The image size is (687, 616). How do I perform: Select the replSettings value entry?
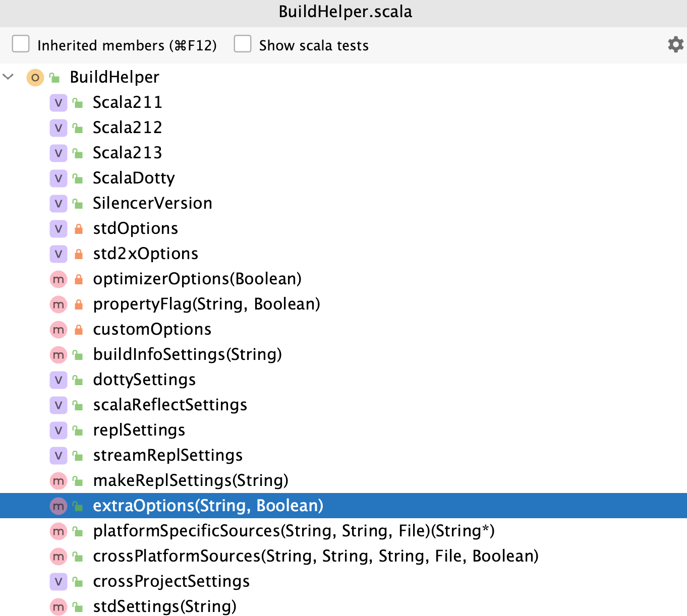point(139,430)
